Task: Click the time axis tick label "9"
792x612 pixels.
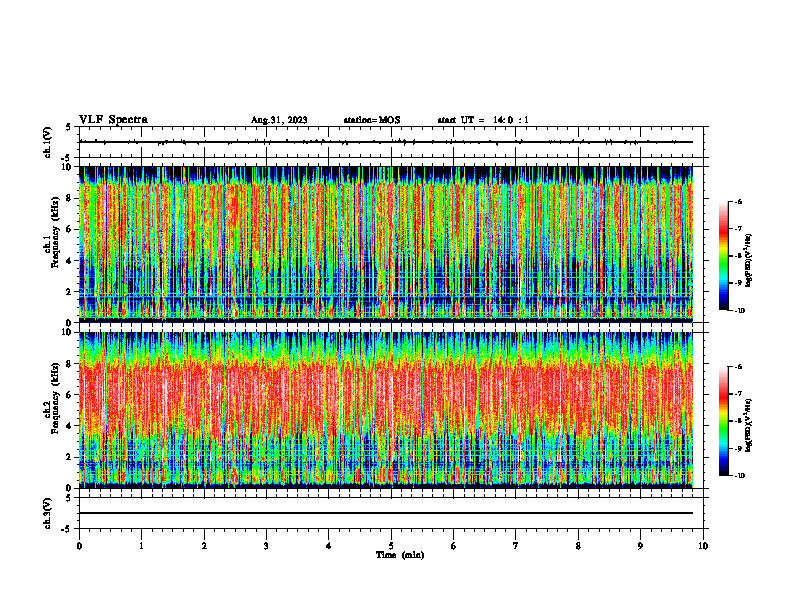Action: (640, 546)
